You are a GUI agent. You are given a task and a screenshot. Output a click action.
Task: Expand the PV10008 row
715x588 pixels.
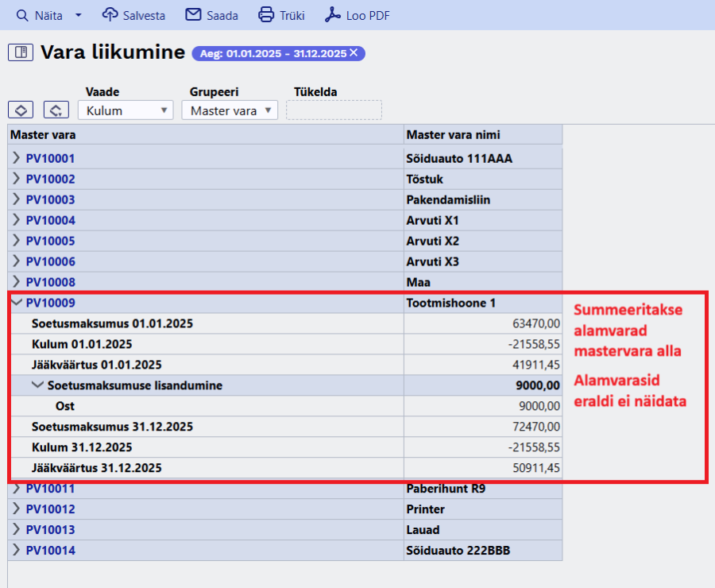point(17,281)
